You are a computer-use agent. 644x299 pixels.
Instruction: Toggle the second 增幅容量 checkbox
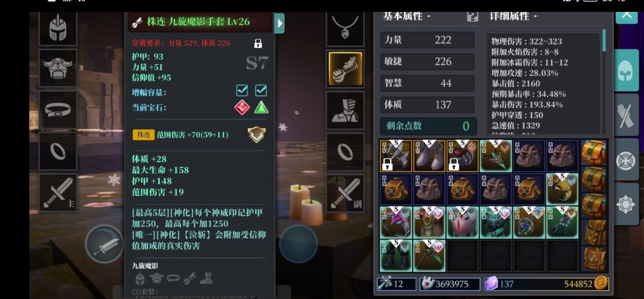click(261, 90)
